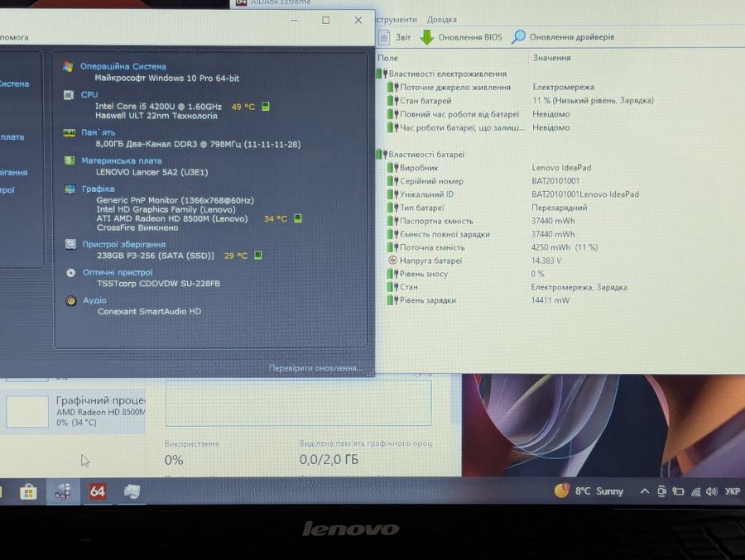Screen dimensions: 745x560
Task: Select the Ємність повної зарядки row
Action: (x=481, y=234)
